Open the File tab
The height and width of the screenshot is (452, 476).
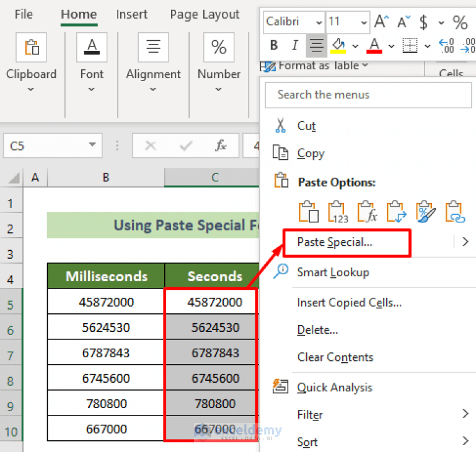pos(24,14)
